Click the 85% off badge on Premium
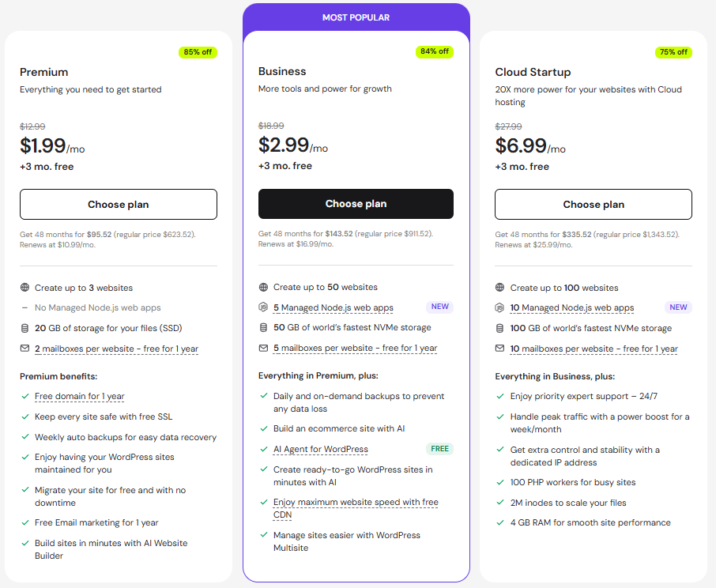Viewport: 716px width, 588px height. pos(198,52)
